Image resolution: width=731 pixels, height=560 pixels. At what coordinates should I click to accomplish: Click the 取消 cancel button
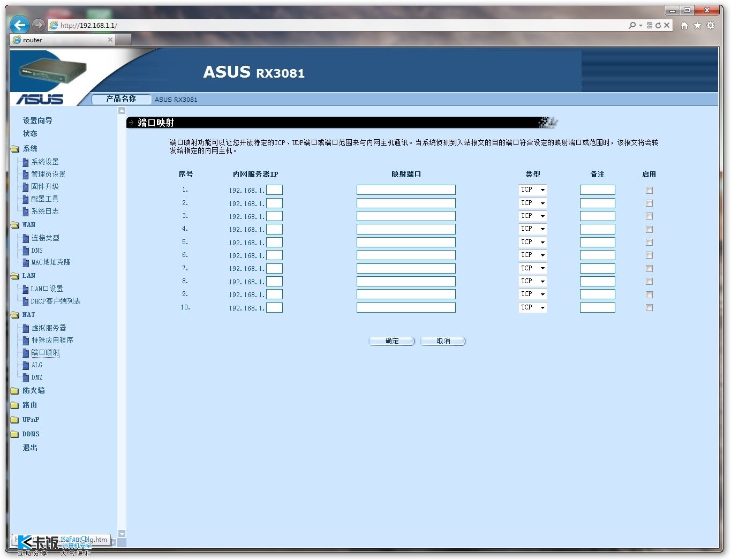[x=443, y=341]
